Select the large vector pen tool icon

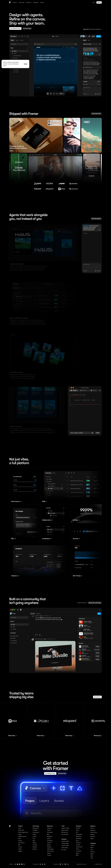point(80,788)
